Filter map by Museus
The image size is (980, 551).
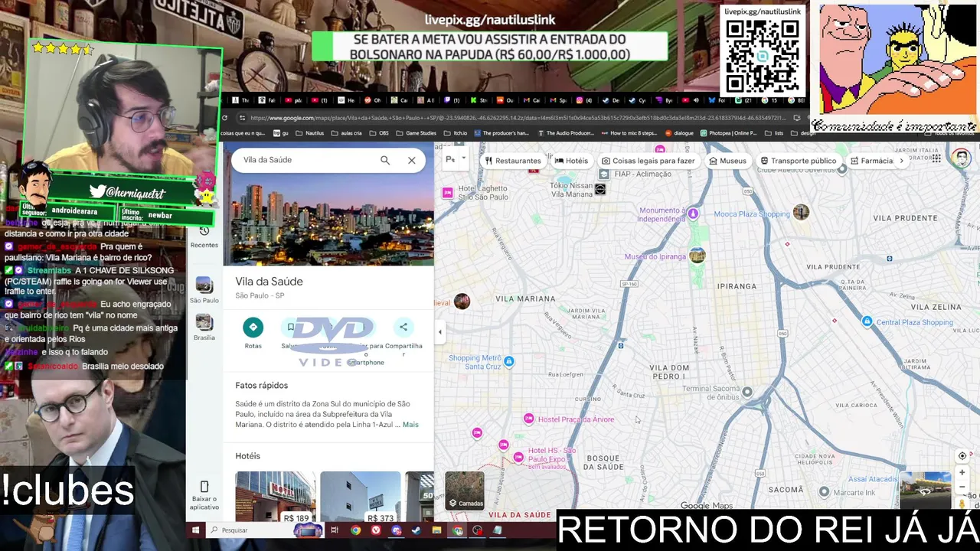coord(727,161)
